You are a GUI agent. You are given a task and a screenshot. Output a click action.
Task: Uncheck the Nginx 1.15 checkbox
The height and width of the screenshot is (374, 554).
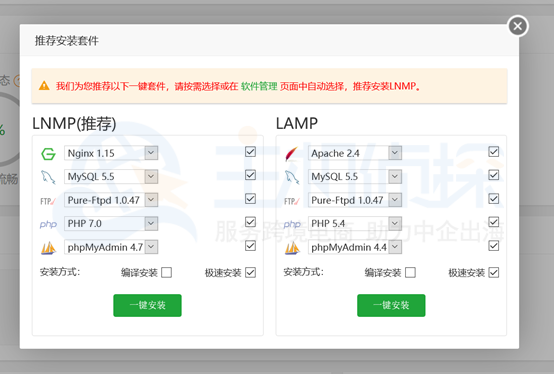pos(250,152)
